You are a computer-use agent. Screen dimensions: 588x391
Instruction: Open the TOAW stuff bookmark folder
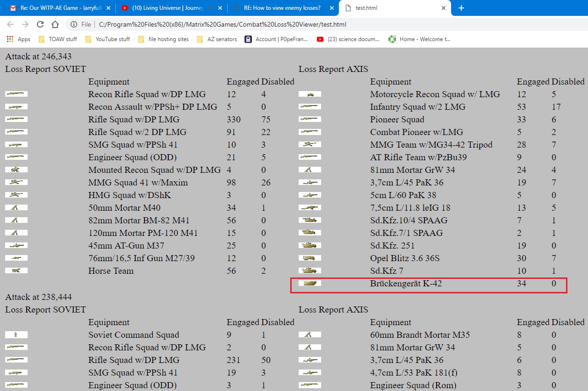point(58,39)
